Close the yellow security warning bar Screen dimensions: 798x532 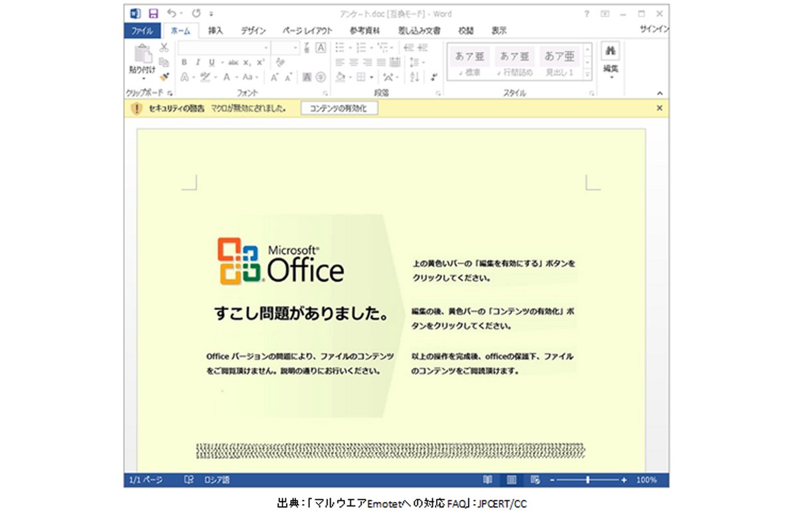[660, 108]
